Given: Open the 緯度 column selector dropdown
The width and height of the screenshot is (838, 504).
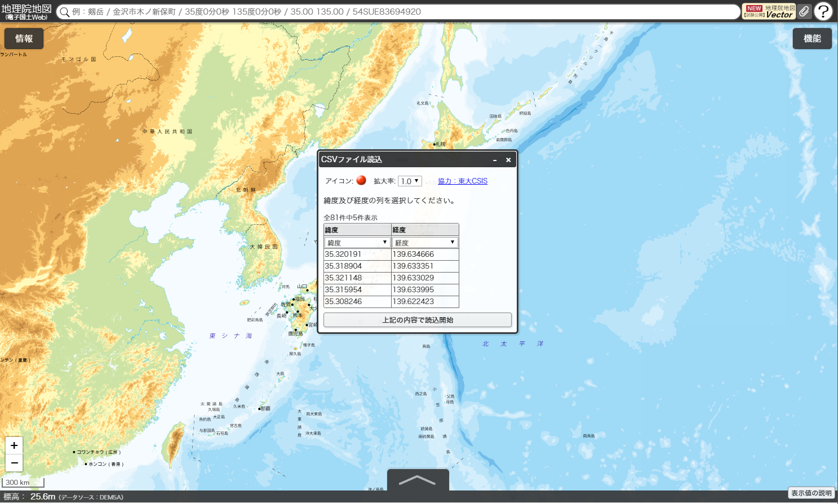Looking at the screenshot, I should click(x=357, y=243).
